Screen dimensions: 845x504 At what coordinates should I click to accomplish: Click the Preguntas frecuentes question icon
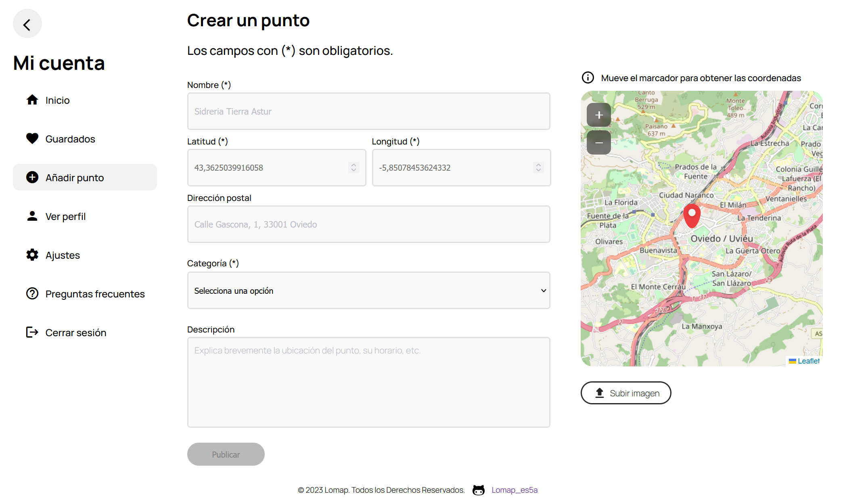tap(32, 293)
